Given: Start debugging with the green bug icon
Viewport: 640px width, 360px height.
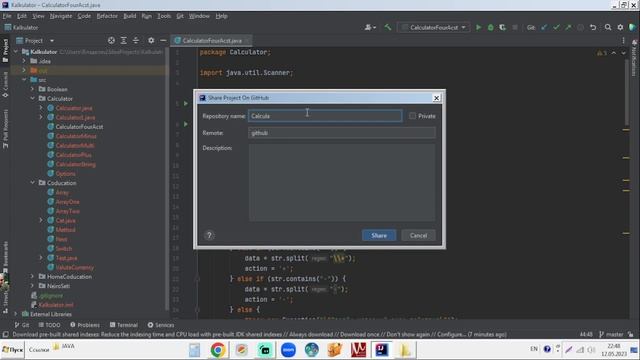Looking at the screenshot, I should click(x=491, y=27).
